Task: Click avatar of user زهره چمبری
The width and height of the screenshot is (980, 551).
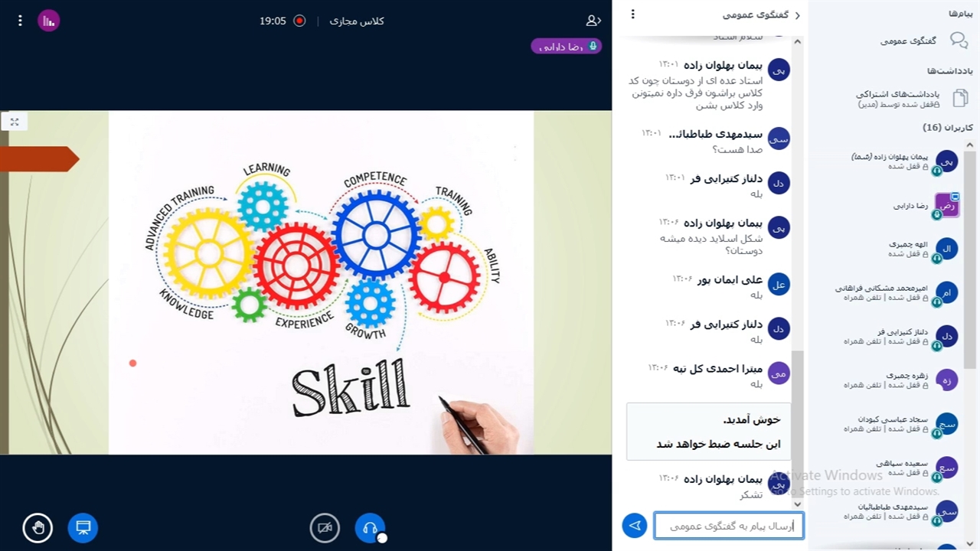Action: (947, 380)
